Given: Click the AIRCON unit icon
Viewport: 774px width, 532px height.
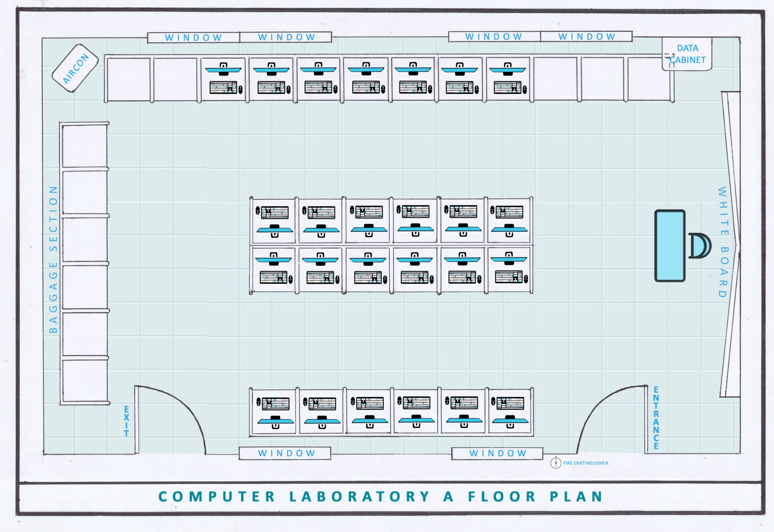Looking at the screenshot, I should [x=75, y=68].
